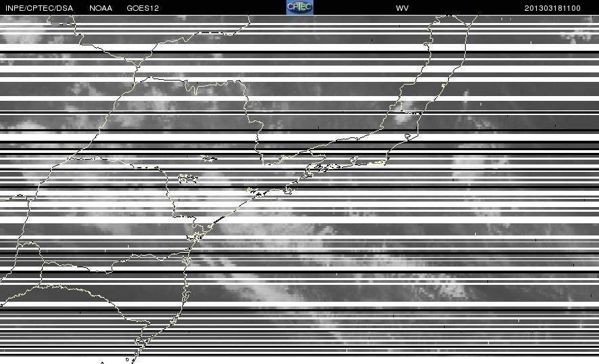Click the INPE/CPTEC/DSA label
This screenshot has height=364, width=599.
click(x=39, y=8)
